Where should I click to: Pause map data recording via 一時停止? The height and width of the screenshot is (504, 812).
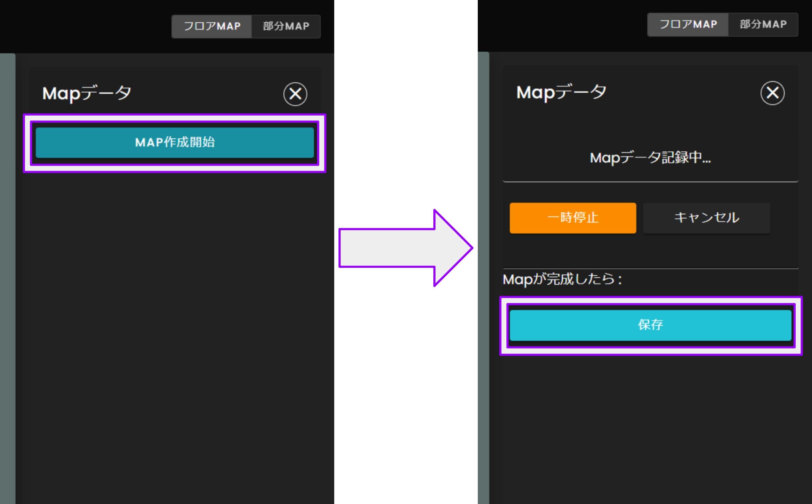(x=573, y=218)
